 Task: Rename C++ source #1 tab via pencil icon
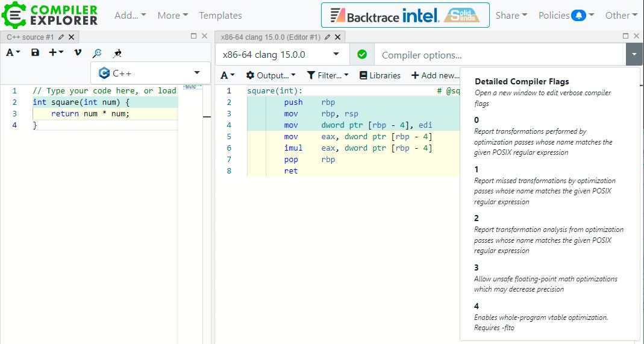pos(61,37)
